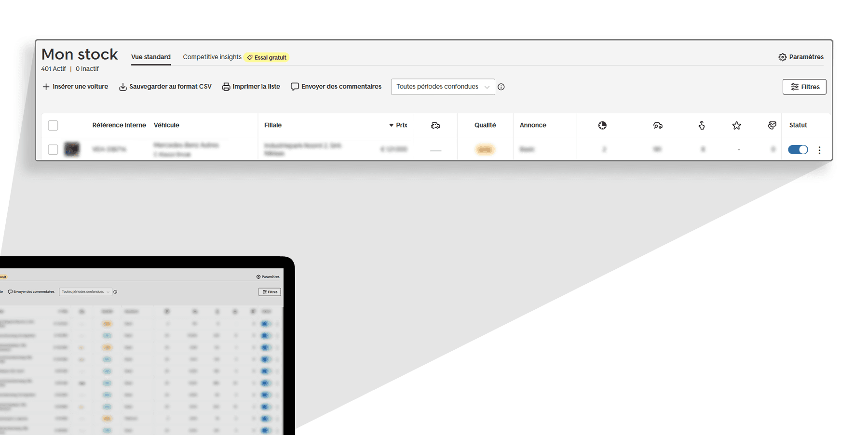The image size is (868, 435).
Task: Click the envelope messages column icon
Action: pyautogui.click(x=772, y=125)
